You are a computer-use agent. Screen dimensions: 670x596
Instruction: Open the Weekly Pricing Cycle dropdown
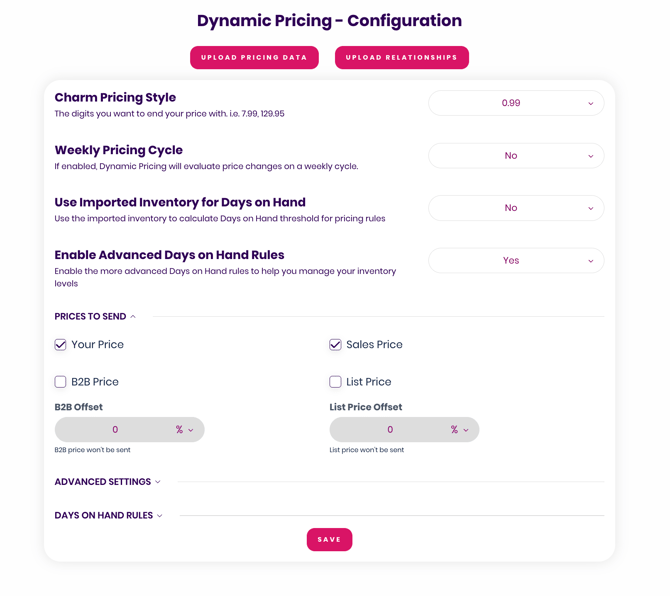tap(515, 156)
